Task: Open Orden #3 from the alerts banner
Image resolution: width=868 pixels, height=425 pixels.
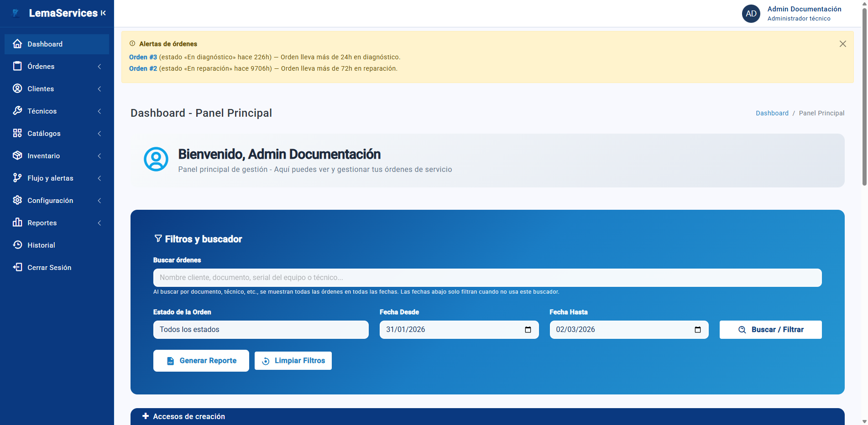Action: 143,57
